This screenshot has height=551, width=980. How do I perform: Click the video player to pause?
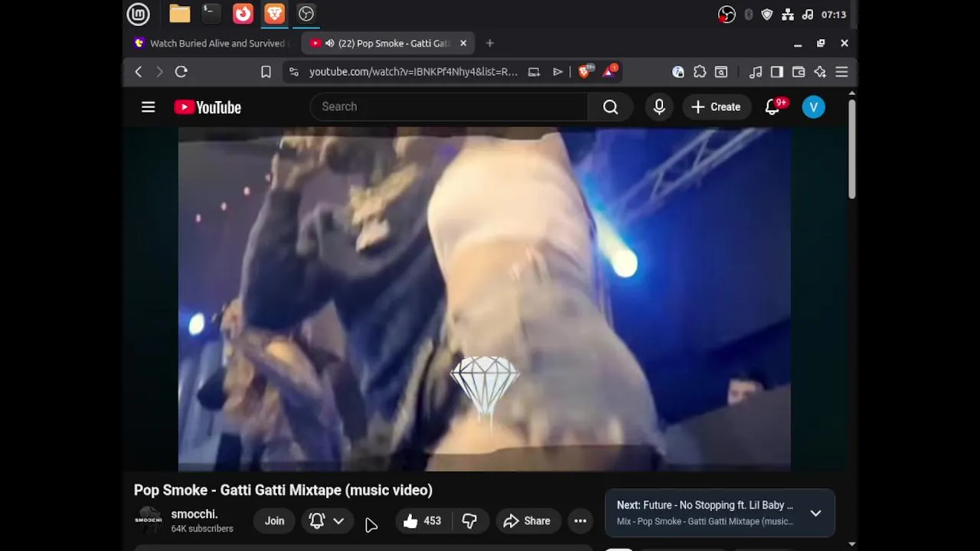485,298
